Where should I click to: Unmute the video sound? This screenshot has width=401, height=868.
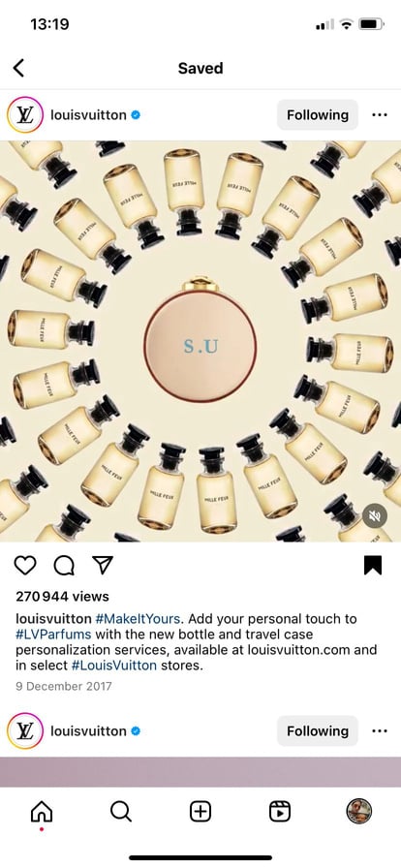point(375,516)
